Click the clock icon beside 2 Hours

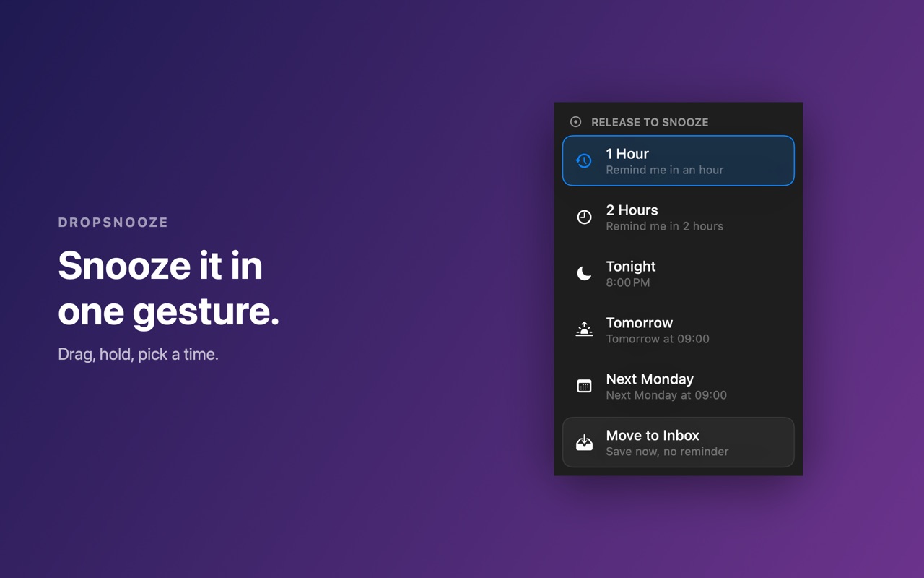584,217
